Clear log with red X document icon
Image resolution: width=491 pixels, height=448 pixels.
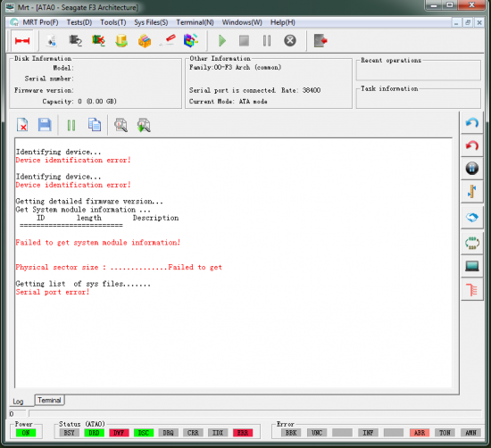(x=22, y=125)
